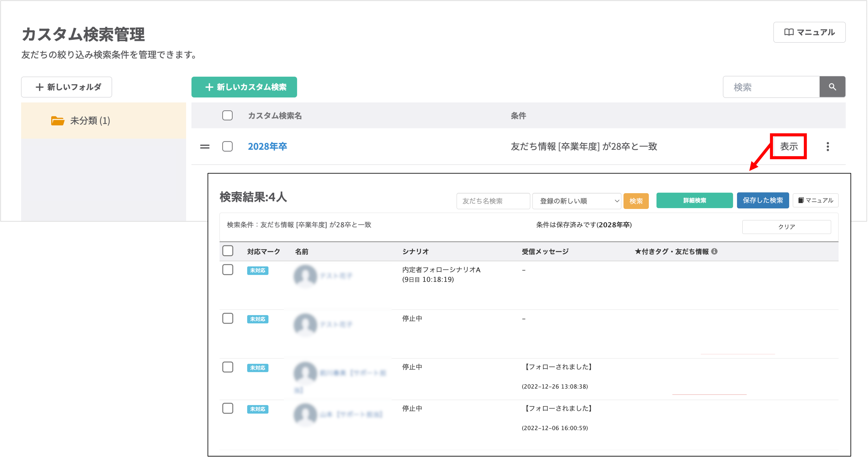Click the drag handle icon beside 2028年卒
Image resolution: width=868 pixels, height=457 pixels.
204,146
